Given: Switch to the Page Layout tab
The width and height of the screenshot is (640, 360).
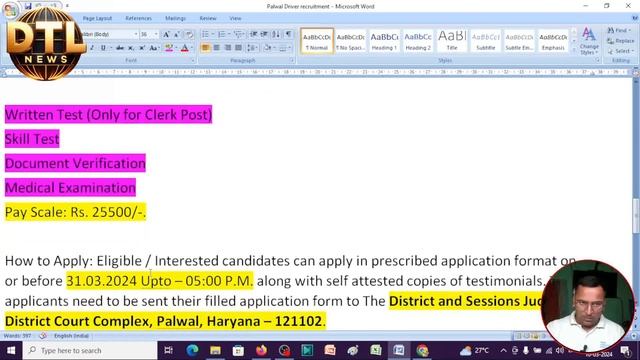Looking at the screenshot, I should click(97, 18).
